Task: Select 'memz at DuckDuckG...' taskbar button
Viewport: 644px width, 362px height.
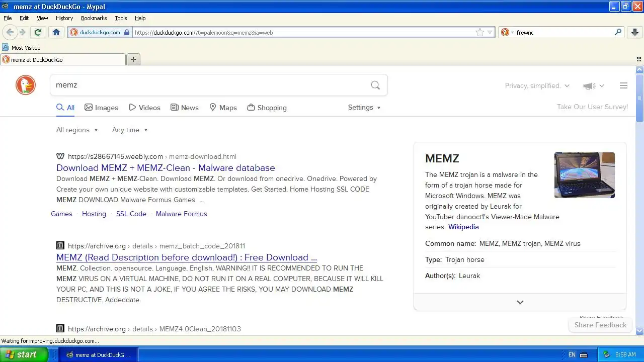Action: tap(98, 354)
